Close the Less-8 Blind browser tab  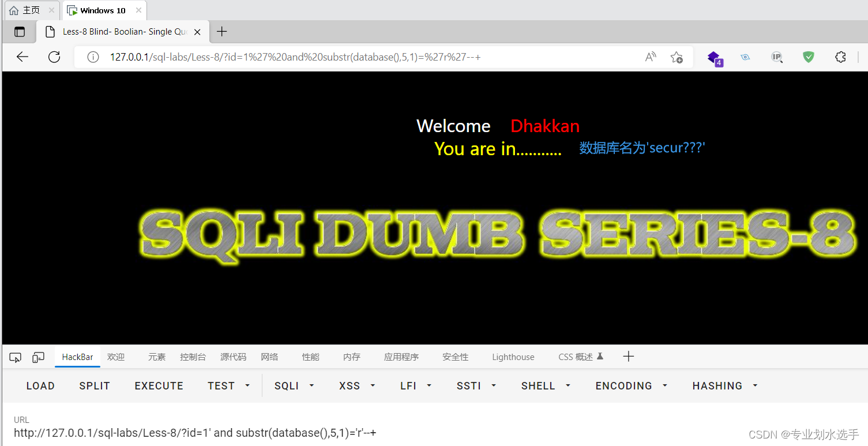point(197,32)
